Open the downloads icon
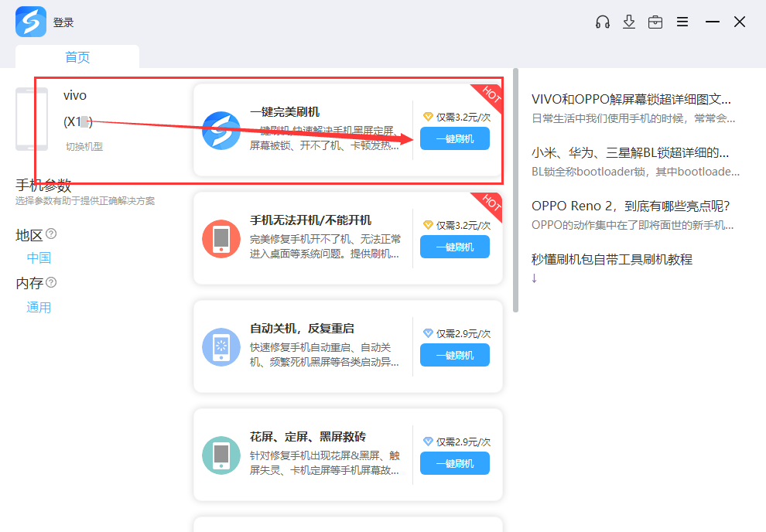This screenshot has width=766, height=532. point(629,22)
